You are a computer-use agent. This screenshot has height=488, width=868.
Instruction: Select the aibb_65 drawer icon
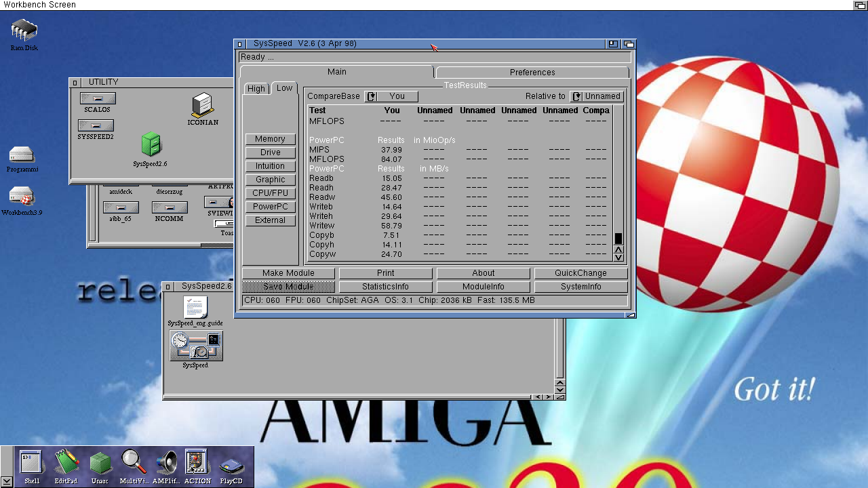point(121,212)
